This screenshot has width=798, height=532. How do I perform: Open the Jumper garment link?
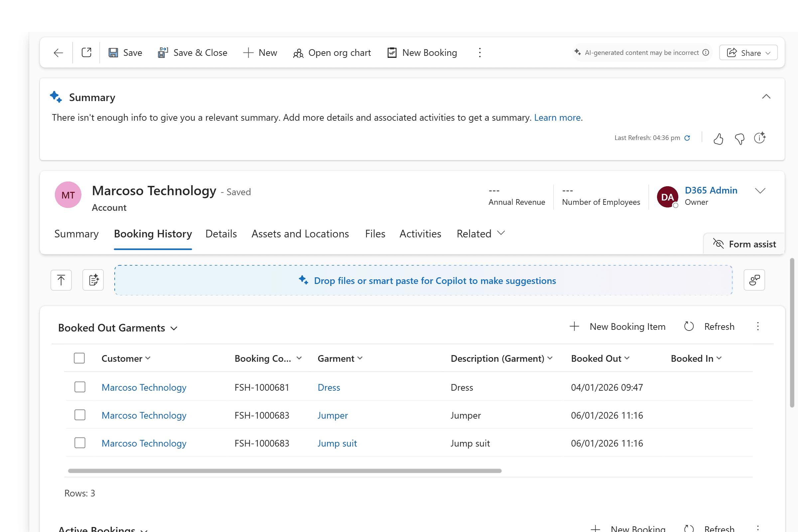tap(332, 415)
